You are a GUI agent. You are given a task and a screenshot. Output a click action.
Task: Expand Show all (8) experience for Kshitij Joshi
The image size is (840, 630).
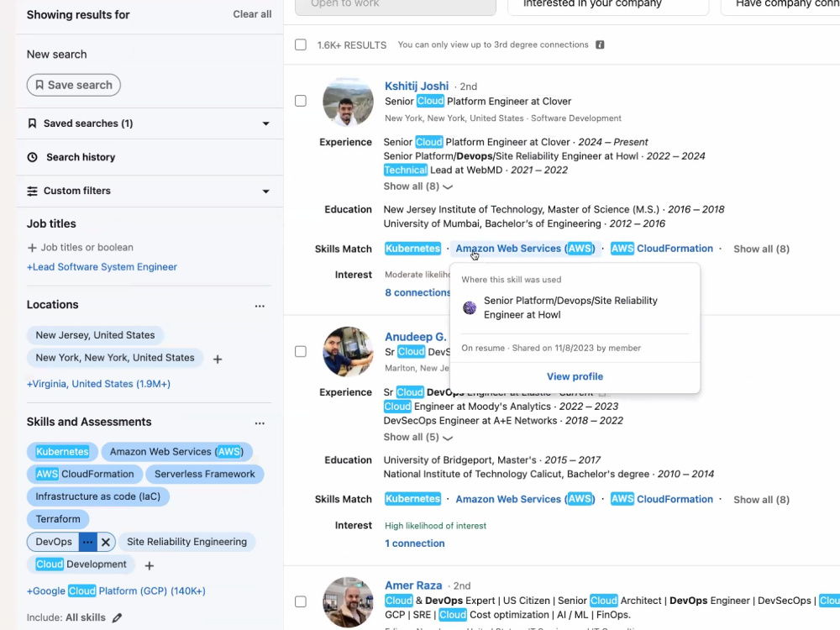click(x=417, y=186)
